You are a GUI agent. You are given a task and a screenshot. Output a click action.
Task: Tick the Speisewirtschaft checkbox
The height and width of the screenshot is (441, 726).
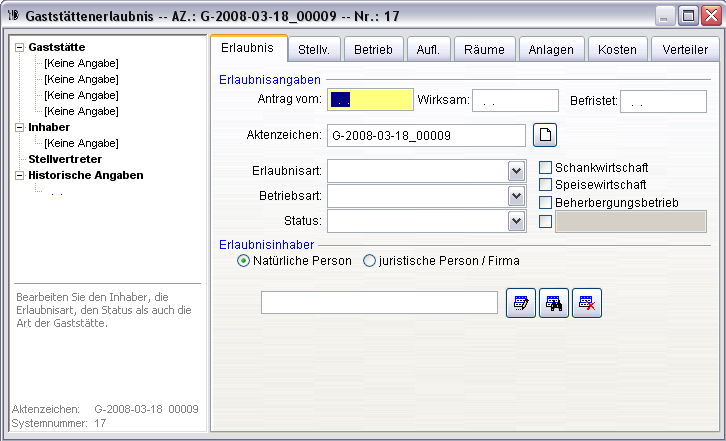click(x=546, y=185)
